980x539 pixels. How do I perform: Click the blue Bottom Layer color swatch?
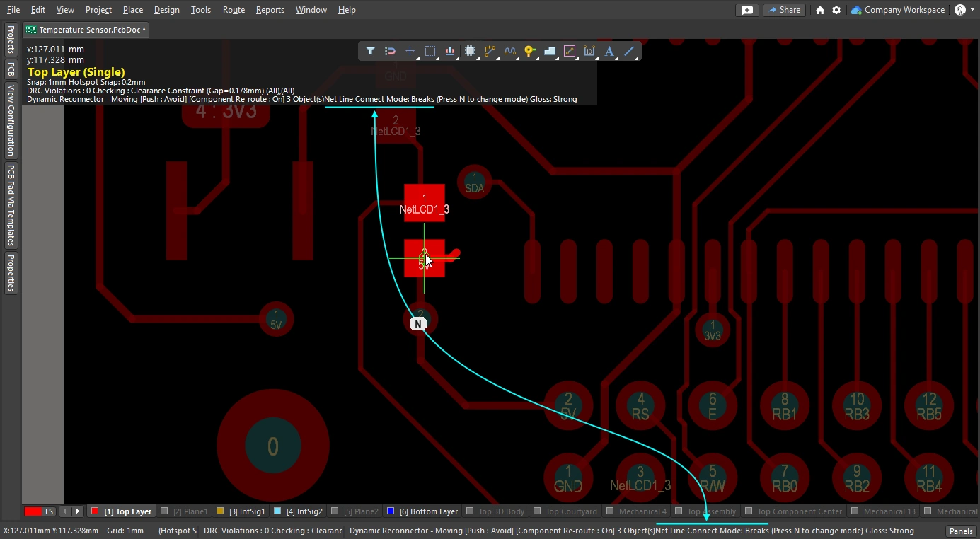[x=391, y=511]
